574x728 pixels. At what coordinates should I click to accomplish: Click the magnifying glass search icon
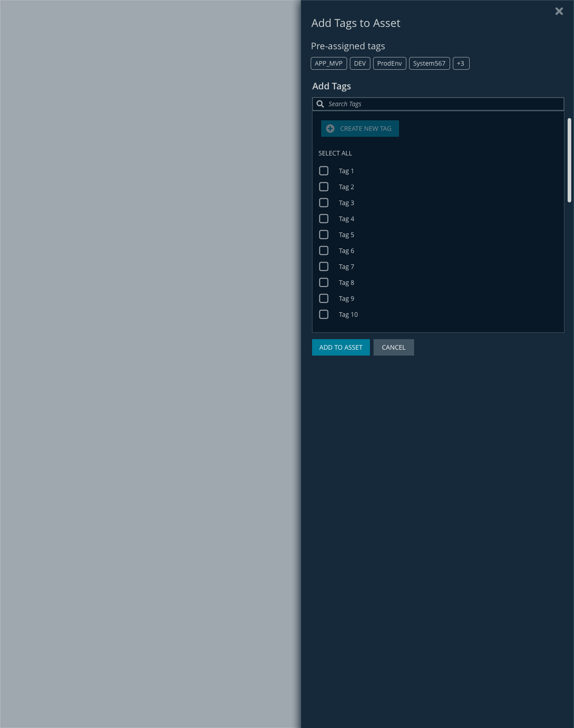320,104
